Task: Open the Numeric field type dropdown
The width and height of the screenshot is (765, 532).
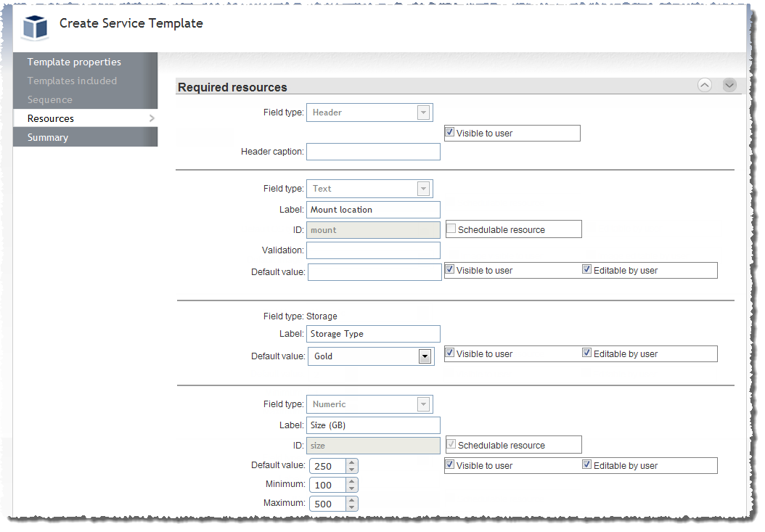Action: (x=423, y=404)
